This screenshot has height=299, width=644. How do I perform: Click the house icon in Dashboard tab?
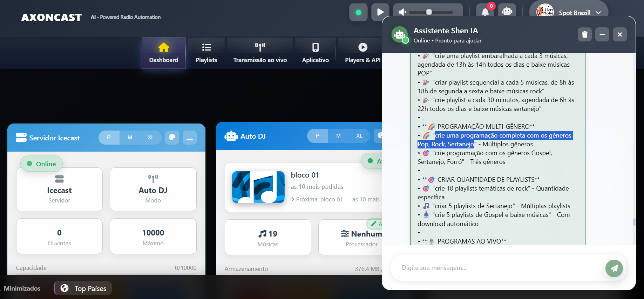tap(164, 47)
